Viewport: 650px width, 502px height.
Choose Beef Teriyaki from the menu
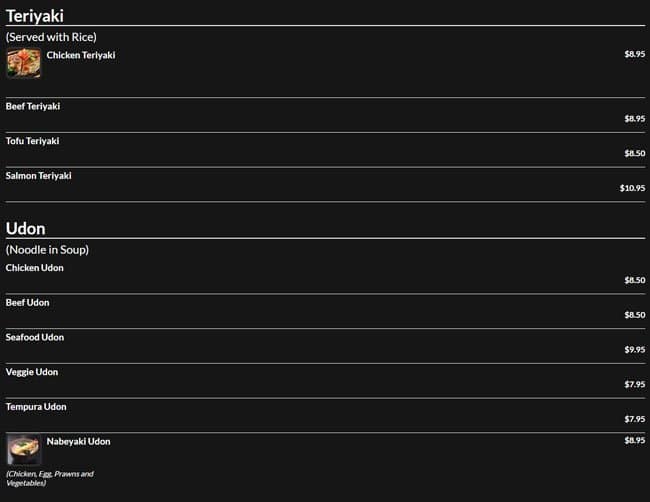pos(34,106)
